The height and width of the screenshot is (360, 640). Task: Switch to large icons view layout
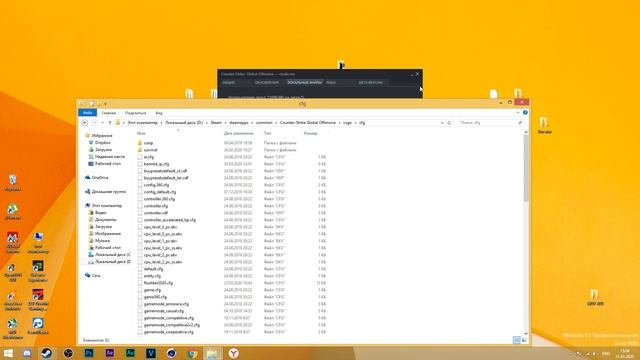pos(524,340)
